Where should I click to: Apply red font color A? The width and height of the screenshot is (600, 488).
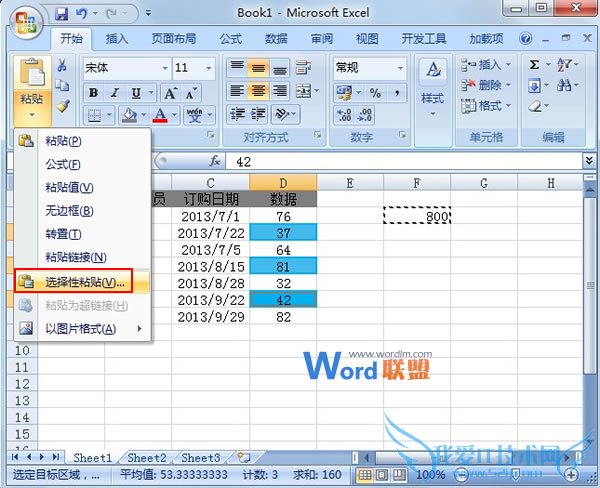coord(160,115)
